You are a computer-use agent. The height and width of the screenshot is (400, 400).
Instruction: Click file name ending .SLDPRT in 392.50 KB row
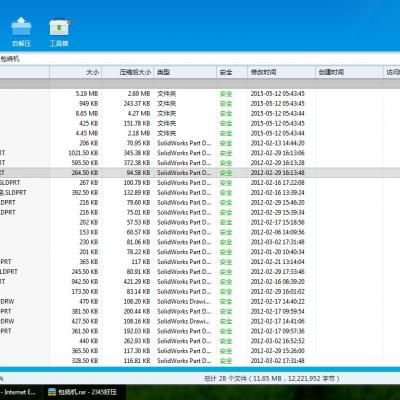(13, 193)
